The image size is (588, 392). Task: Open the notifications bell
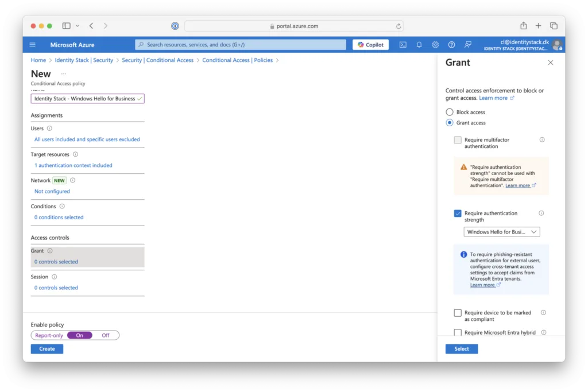pyautogui.click(x=419, y=45)
